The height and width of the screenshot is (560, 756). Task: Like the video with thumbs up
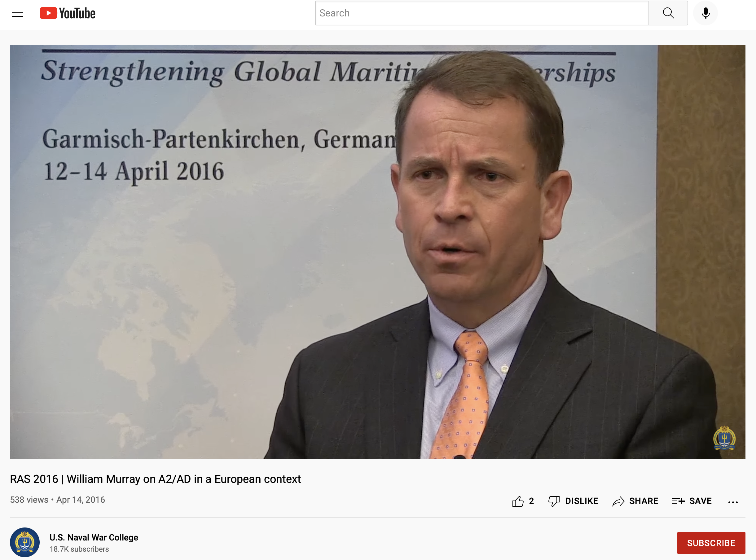coord(518,501)
